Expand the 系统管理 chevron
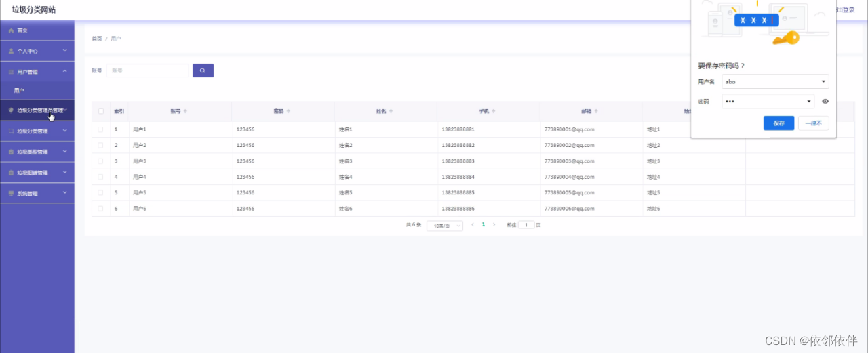The image size is (868, 353). tap(65, 193)
